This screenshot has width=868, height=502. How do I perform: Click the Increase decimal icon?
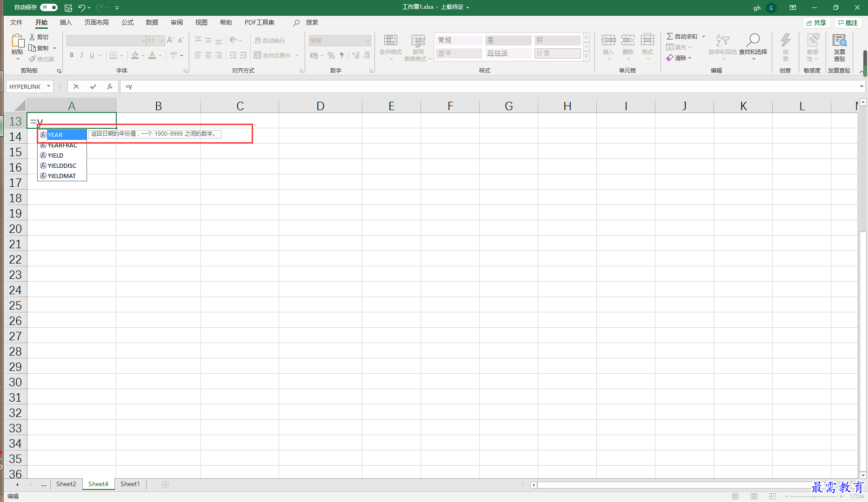(x=356, y=55)
